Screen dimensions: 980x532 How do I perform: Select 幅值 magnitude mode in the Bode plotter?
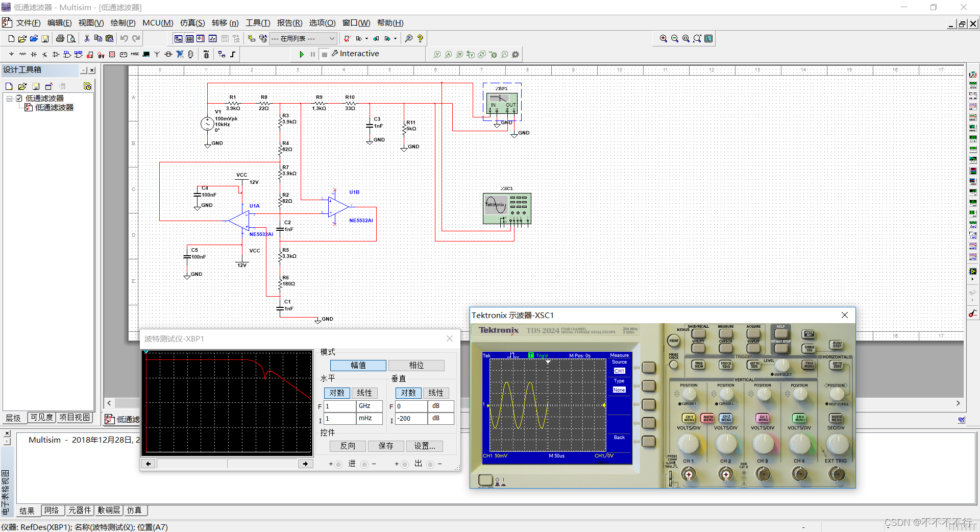[358, 366]
